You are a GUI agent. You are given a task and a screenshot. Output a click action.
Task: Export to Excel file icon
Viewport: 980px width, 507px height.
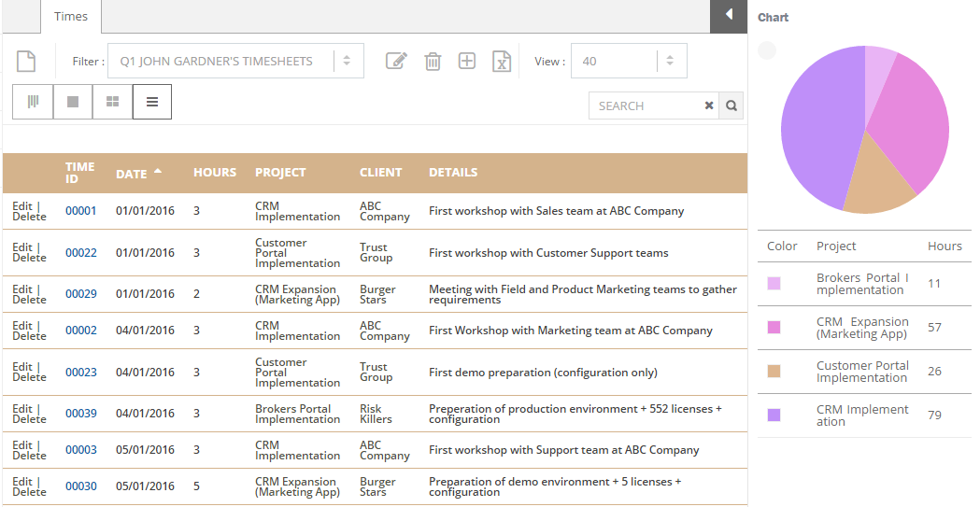pos(502,62)
